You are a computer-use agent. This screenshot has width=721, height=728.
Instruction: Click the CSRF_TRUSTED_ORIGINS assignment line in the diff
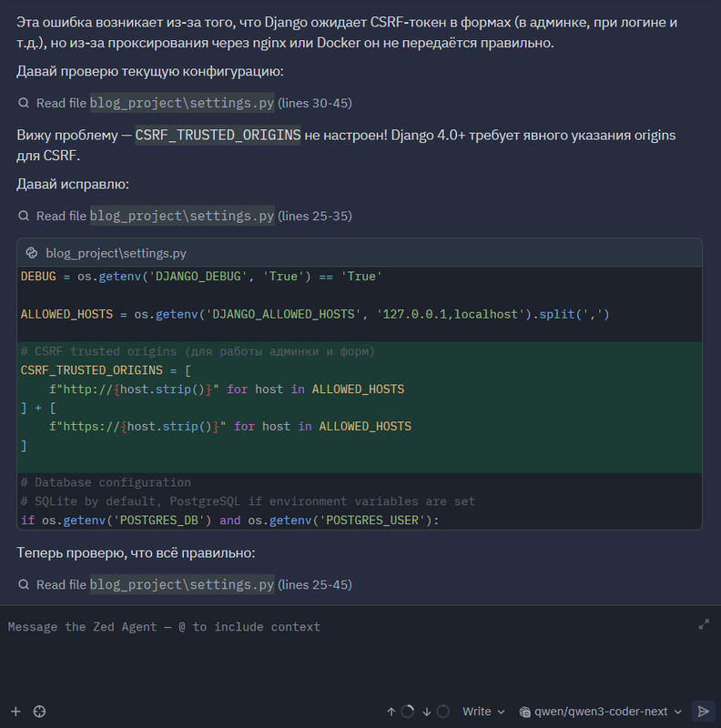click(x=105, y=370)
